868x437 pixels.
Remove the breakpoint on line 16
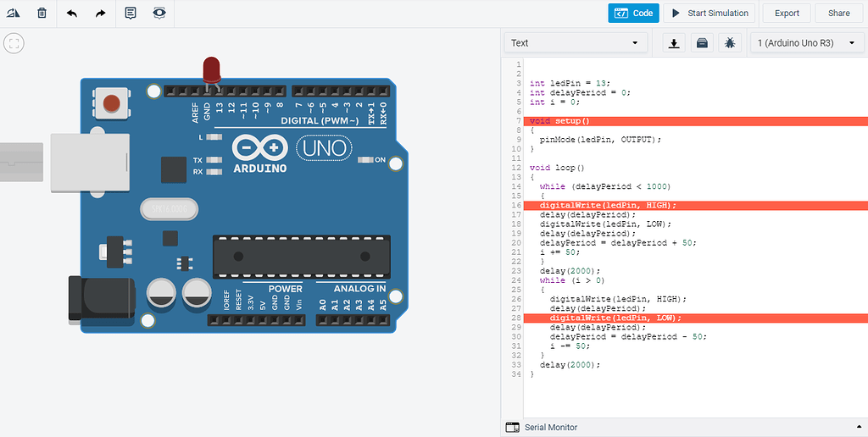pyautogui.click(x=516, y=206)
